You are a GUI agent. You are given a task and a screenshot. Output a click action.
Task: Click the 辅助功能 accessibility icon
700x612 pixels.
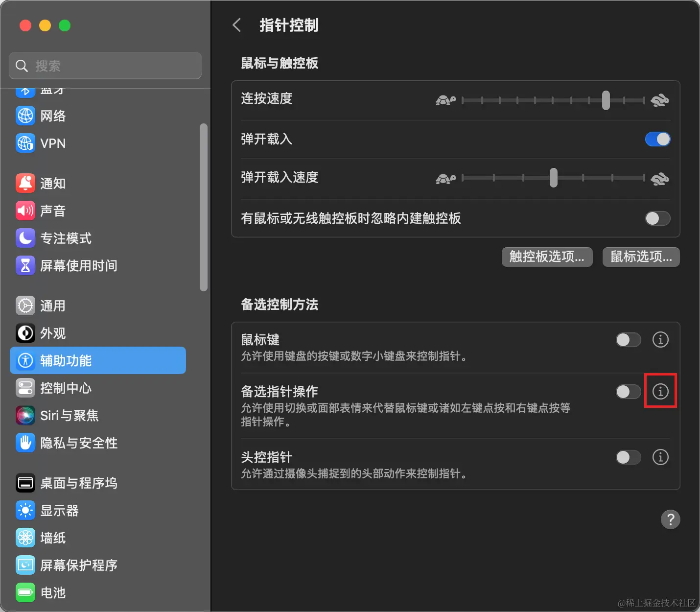(25, 361)
